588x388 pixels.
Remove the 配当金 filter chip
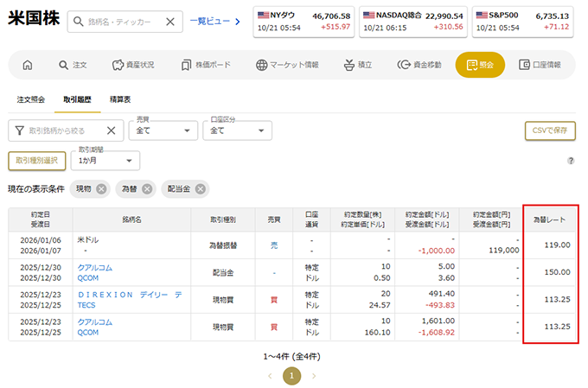click(x=201, y=189)
